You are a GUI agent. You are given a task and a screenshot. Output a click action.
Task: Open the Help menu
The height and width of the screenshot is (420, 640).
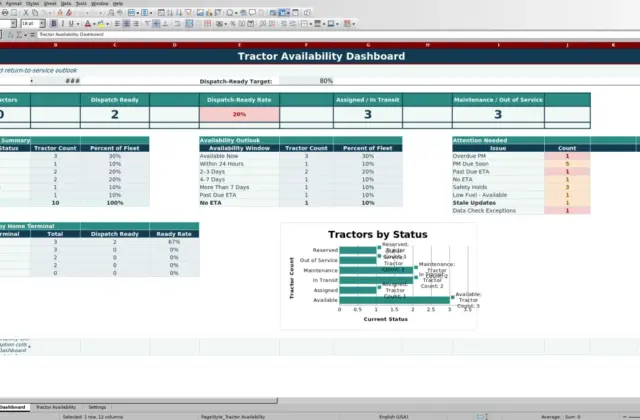[118, 3]
